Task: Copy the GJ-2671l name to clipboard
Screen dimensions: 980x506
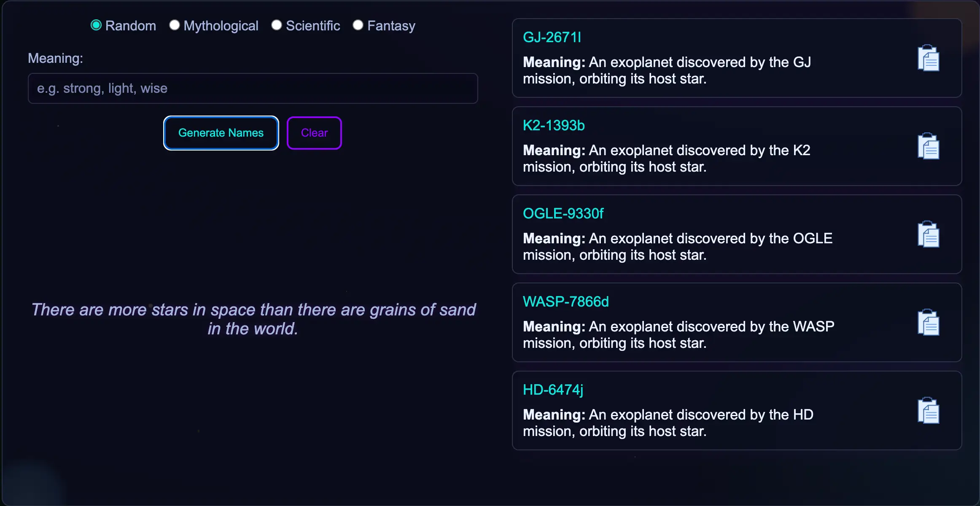Action: pos(928,58)
